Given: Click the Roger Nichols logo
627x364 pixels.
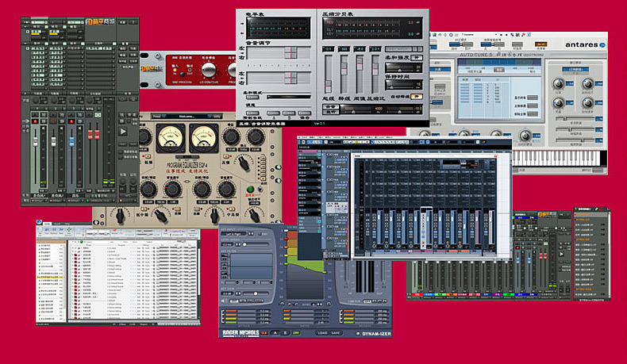Looking at the screenshot, I should tap(240, 332).
